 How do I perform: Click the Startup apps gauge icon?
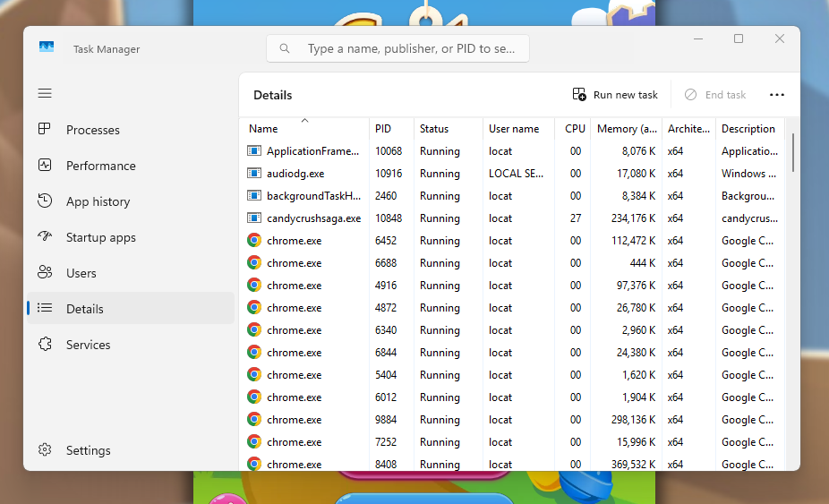point(45,236)
